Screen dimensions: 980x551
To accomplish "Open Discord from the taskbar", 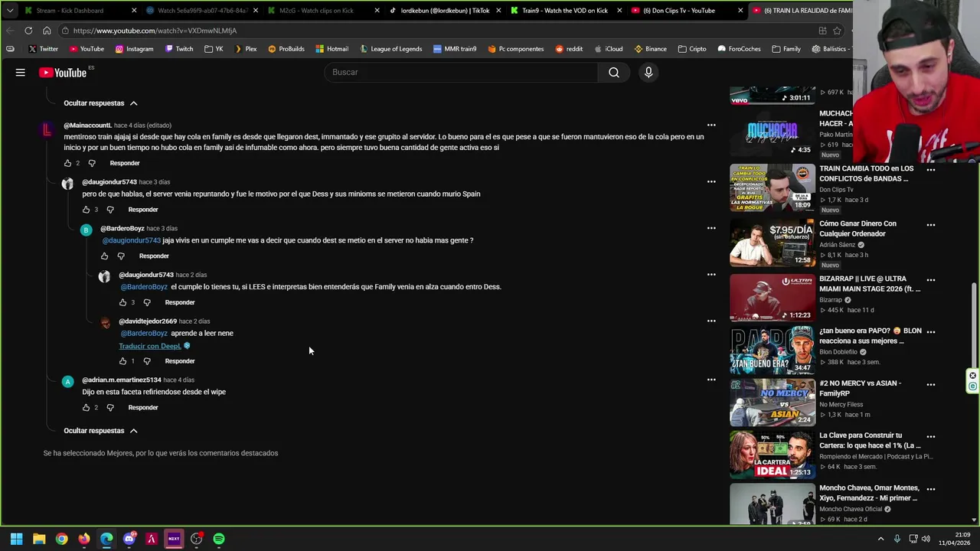I will [129, 539].
